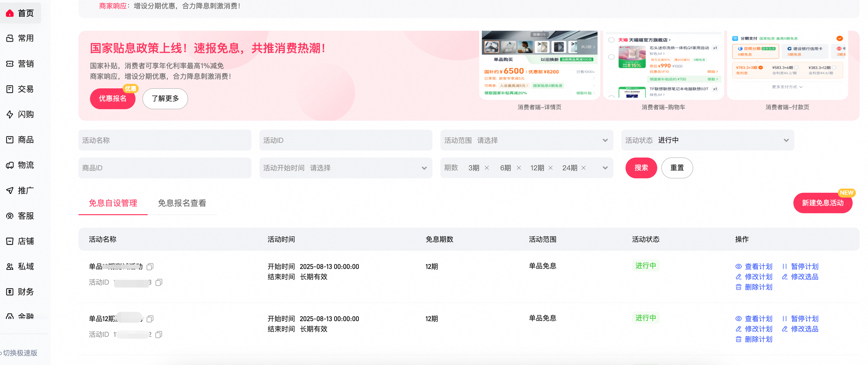Copy the second activity name icon
The image size is (868, 365).
click(x=150, y=319)
